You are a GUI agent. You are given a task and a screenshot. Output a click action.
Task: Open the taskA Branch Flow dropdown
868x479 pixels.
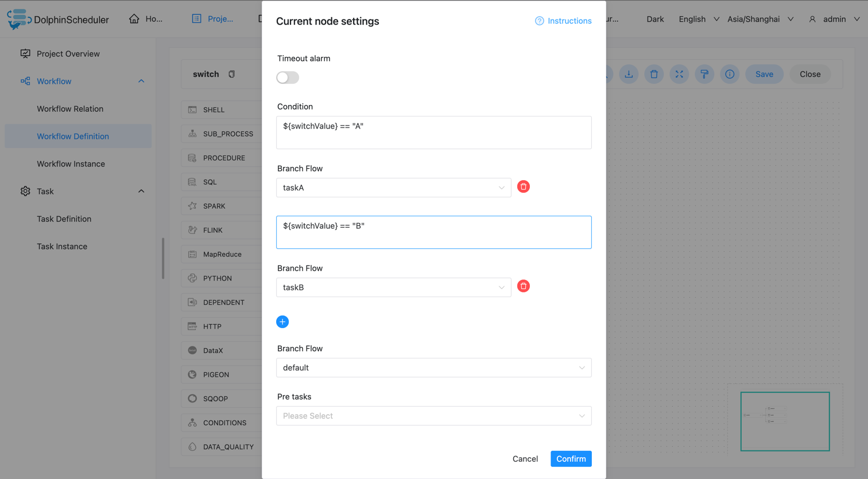[x=392, y=186]
